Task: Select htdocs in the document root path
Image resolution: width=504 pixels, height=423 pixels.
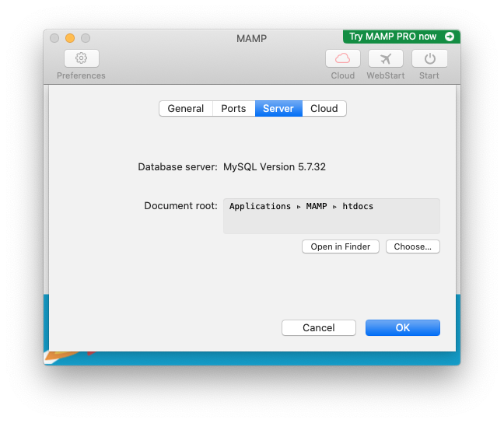Action: click(358, 207)
